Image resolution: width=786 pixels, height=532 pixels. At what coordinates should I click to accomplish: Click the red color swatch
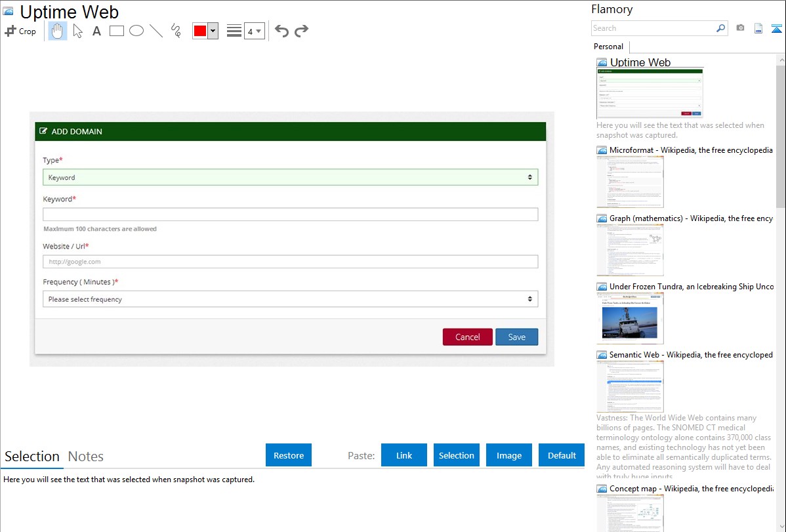200,31
